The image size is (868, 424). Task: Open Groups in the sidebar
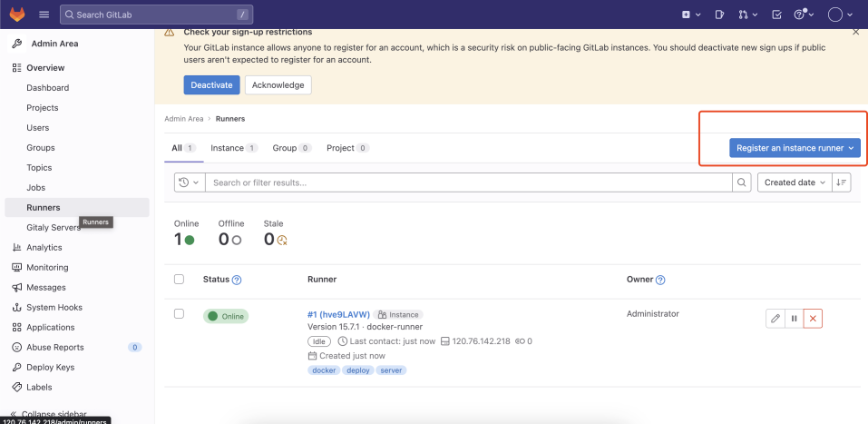coord(77,147)
